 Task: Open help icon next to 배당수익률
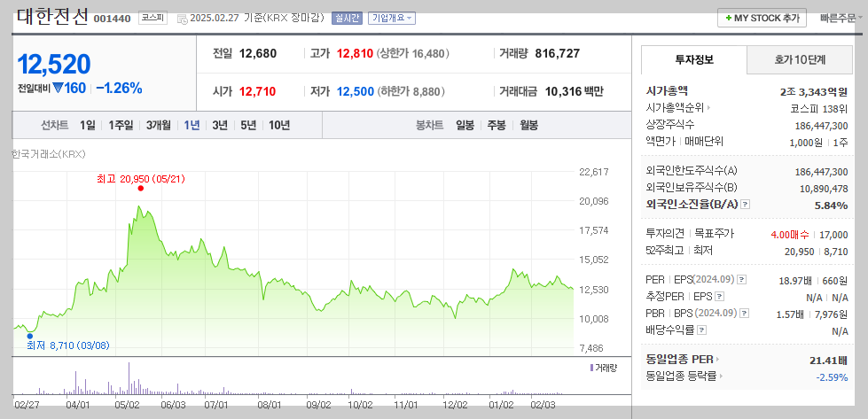point(702,330)
